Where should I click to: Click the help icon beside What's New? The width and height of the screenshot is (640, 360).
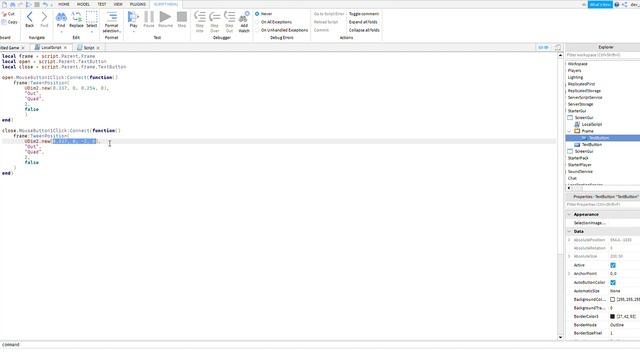click(617, 4)
